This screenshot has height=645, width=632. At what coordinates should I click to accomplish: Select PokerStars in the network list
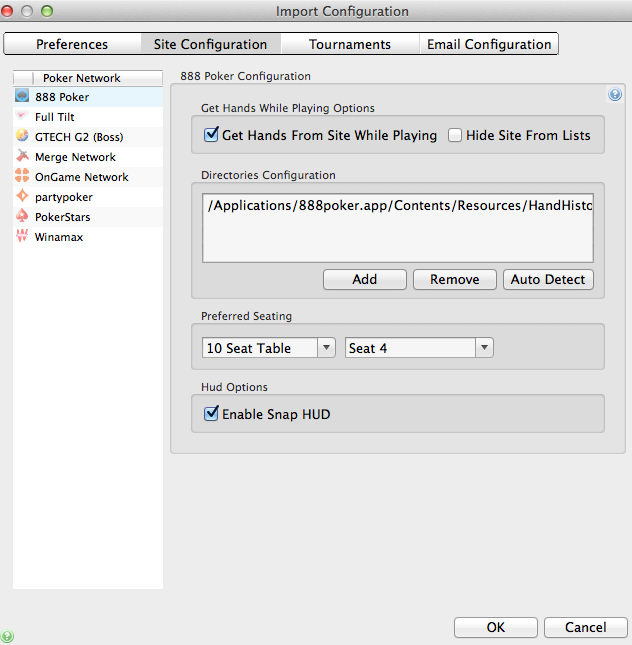click(88, 217)
